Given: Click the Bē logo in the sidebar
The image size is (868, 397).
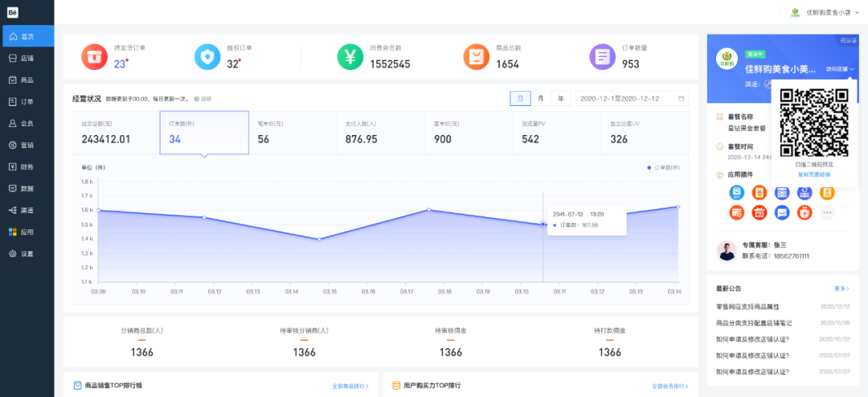Looking at the screenshot, I should click(x=13, y=12).
